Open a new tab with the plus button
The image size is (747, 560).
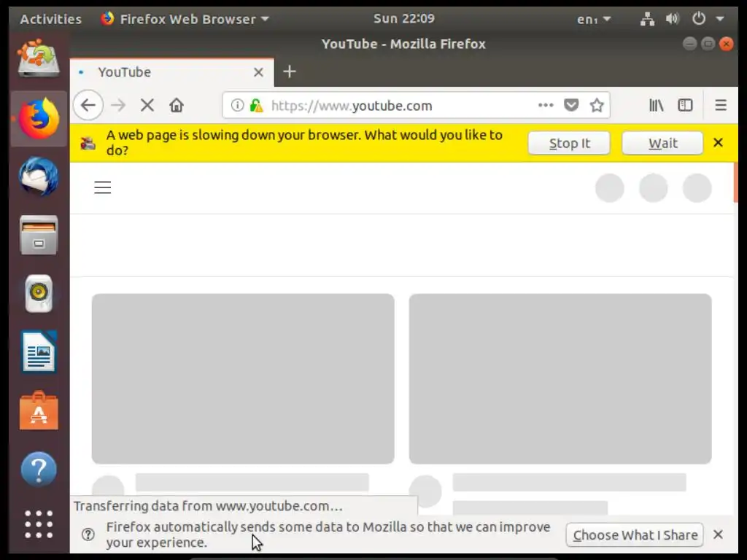pyautogui.click(x=289, y=72)
